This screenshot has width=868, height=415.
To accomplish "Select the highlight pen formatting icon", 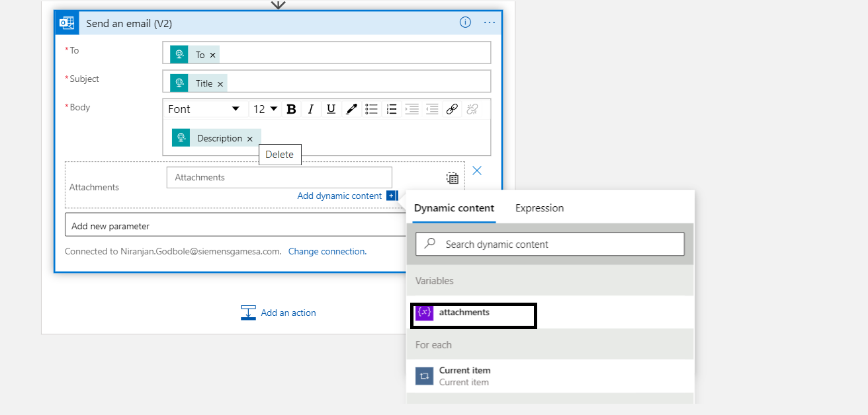I will (x=351, y=108).
